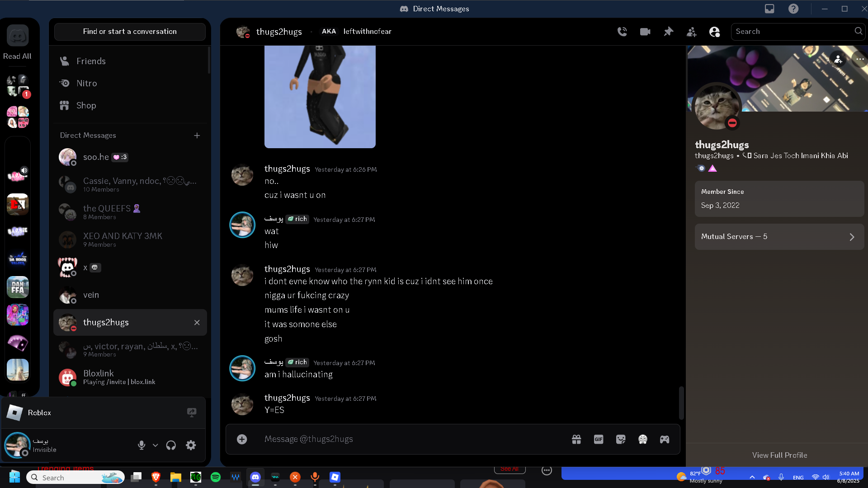This screenshot has width=868, height=488.
Task: Open File Explorer from taskbar
Action: coord(176,477)
